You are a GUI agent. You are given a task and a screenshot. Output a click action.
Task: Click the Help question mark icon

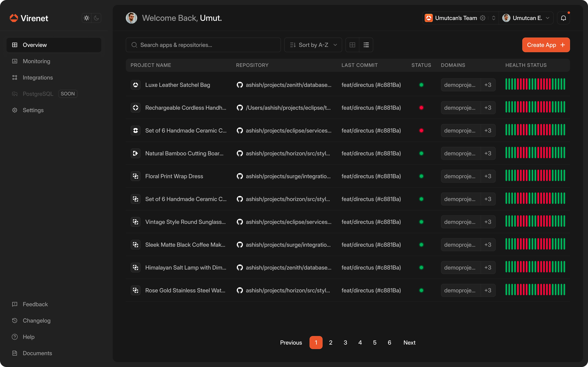15,337
